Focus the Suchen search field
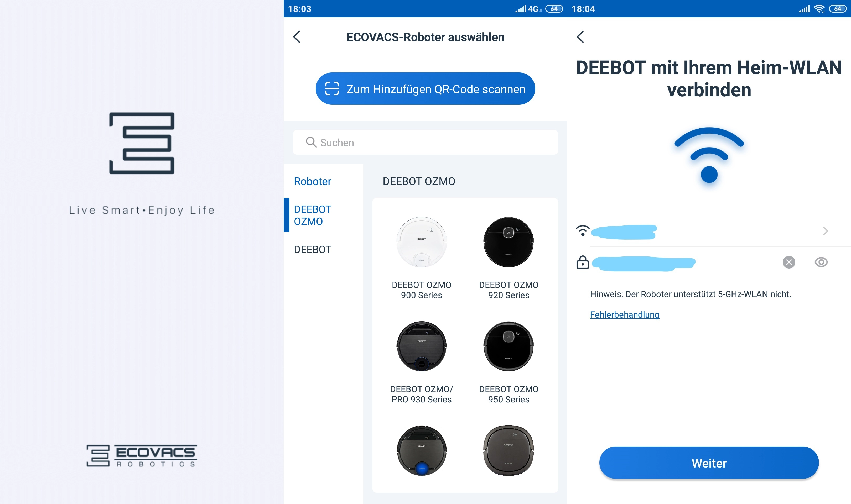 click(x=425, y=142)
